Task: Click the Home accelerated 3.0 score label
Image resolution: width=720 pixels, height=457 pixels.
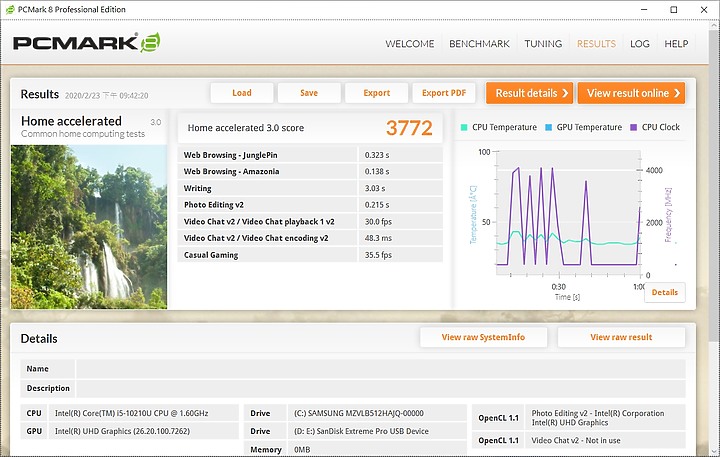Action: pos(246,128)
